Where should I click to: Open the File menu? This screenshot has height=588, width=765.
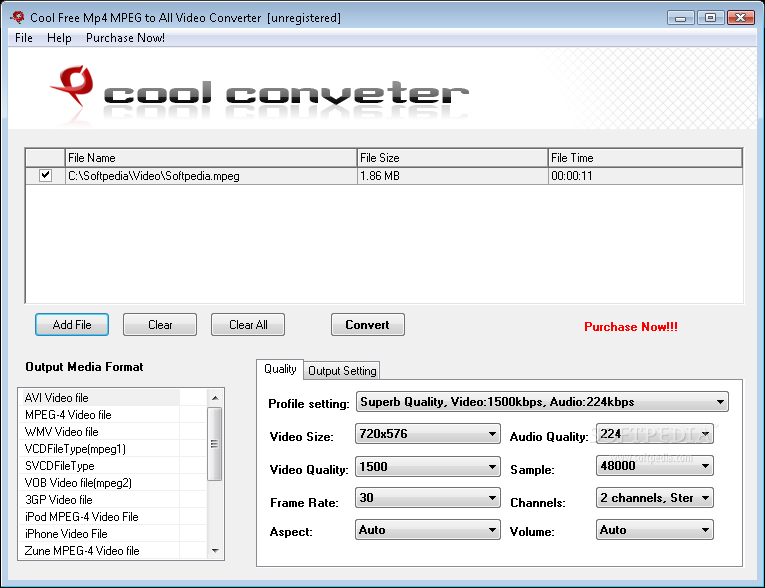23,38
